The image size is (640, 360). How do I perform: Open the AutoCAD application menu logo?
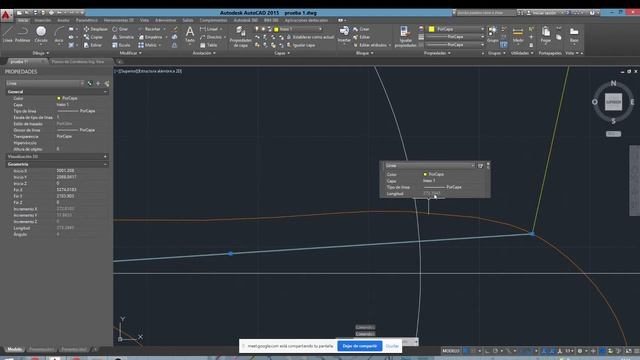pyautogui.click(x=5, y=16)
